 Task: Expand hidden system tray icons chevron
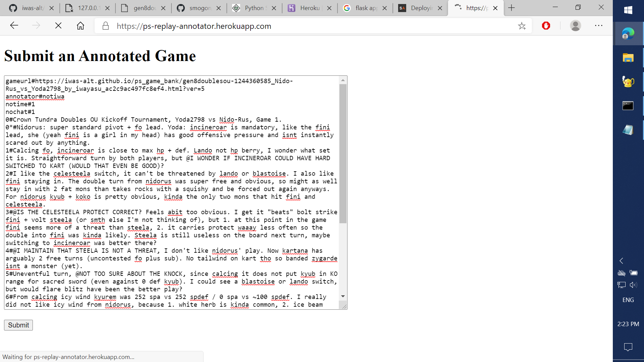pos(622,261)
